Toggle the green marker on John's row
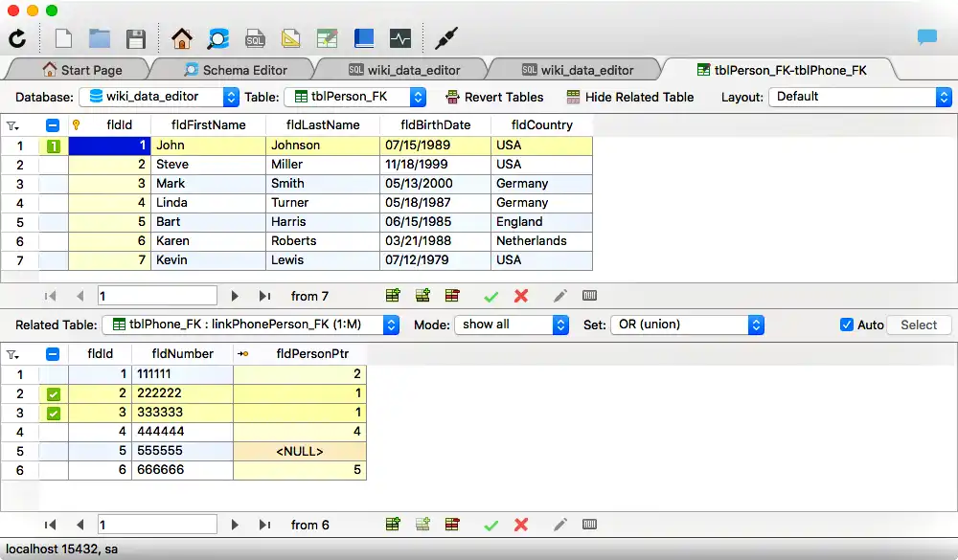The width and height of the screenshot is (958, 560). (x=53, y=146)
